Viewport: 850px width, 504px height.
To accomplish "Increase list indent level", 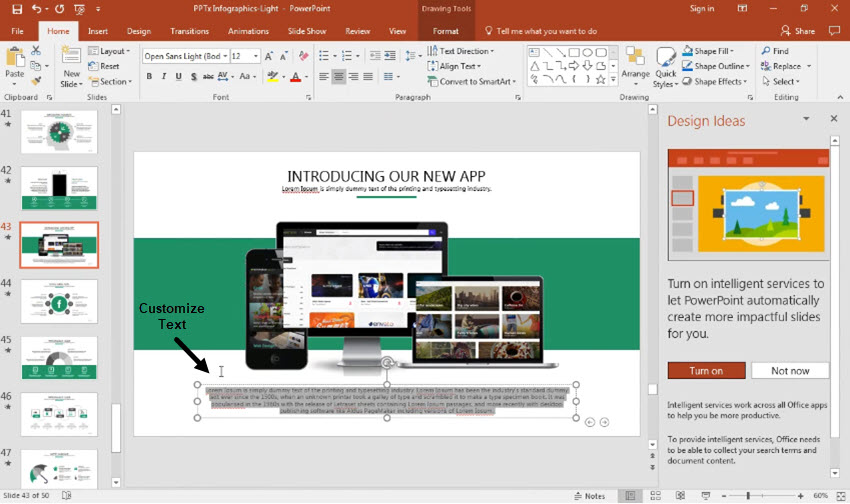I will 390,56.
